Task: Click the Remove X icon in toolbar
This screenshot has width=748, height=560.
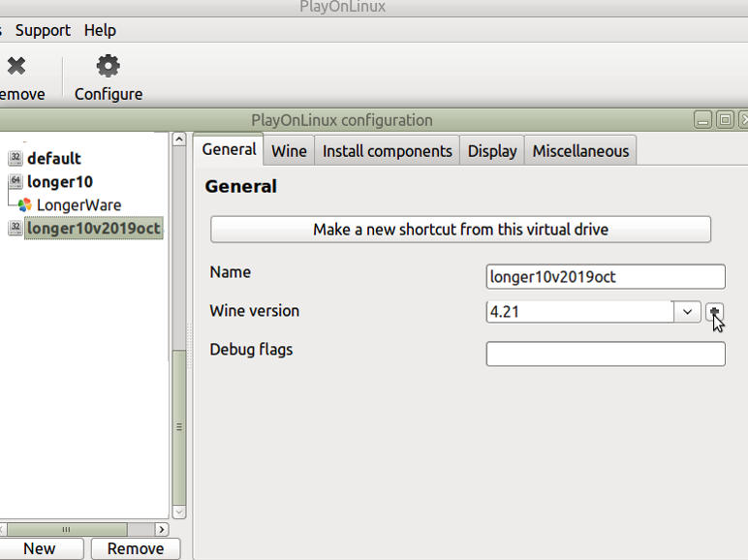Action: 16,66
